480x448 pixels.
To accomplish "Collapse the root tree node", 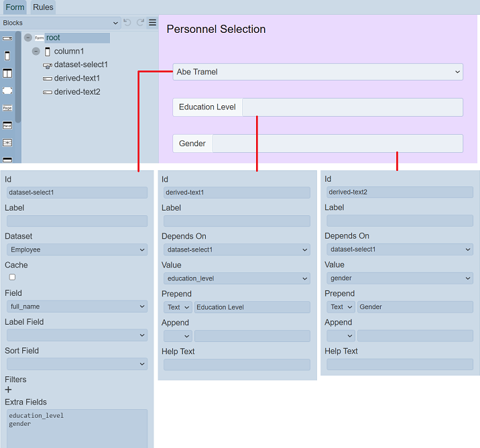I will point(27,38).
